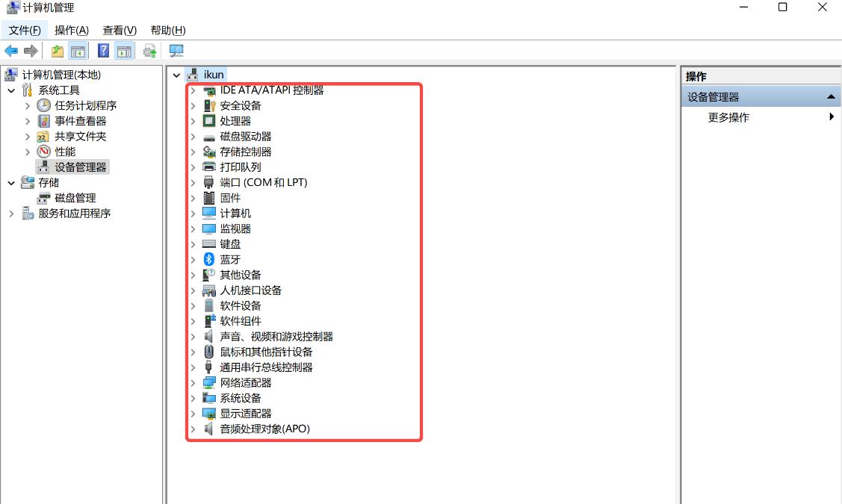Open the 操作(A) menu
The height and width of the screenshot is (504, 842).
click(72, 30)
